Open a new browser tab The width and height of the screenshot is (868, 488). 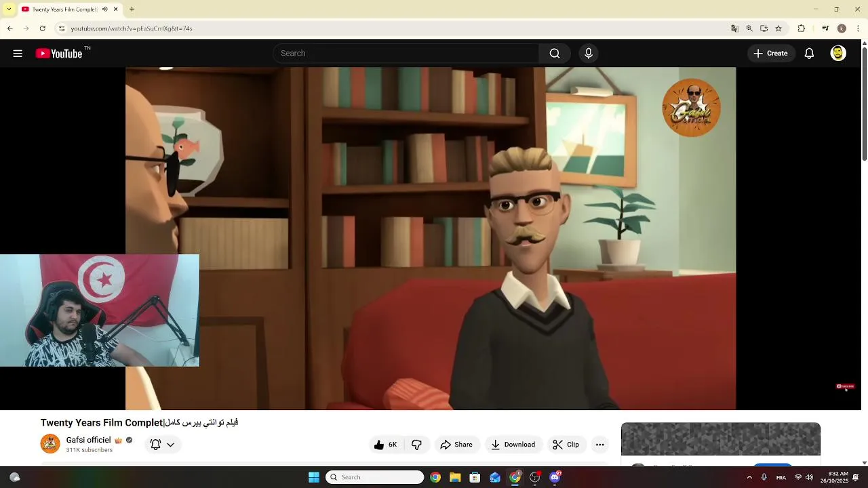[x=132, y=9]
